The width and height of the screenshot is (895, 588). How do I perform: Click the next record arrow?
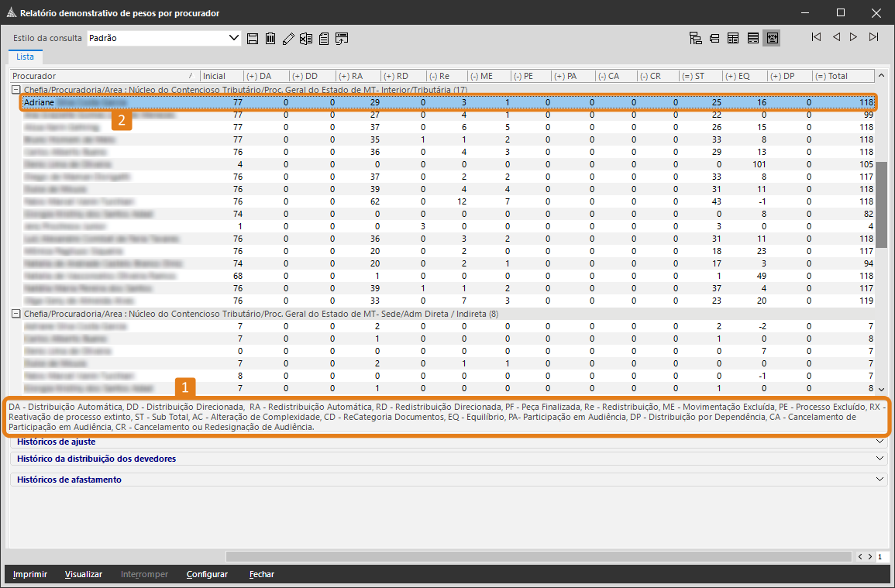click(853, 37)
